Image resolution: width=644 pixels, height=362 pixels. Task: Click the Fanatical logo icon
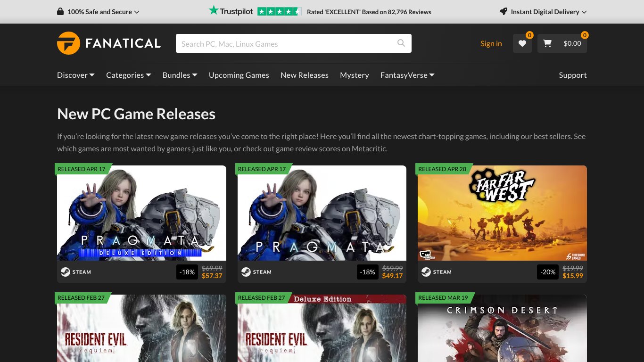click(x=68, y=43)
